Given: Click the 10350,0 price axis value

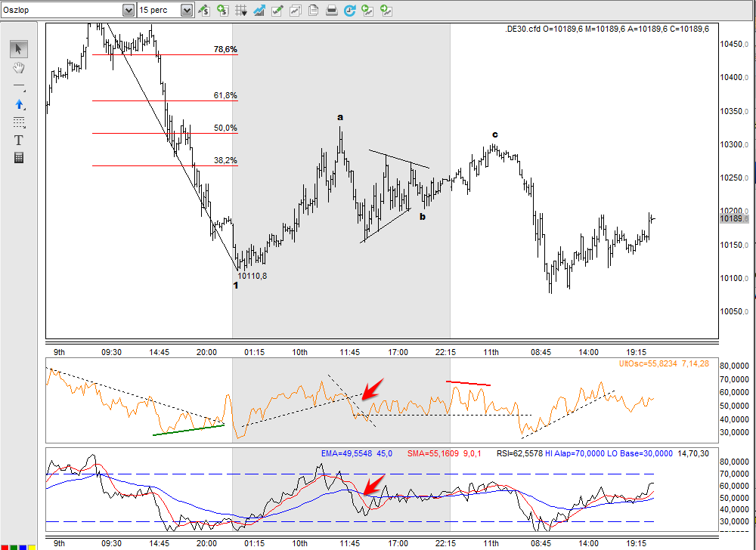Looking at the screenshot, I should [x=734, y=111].
